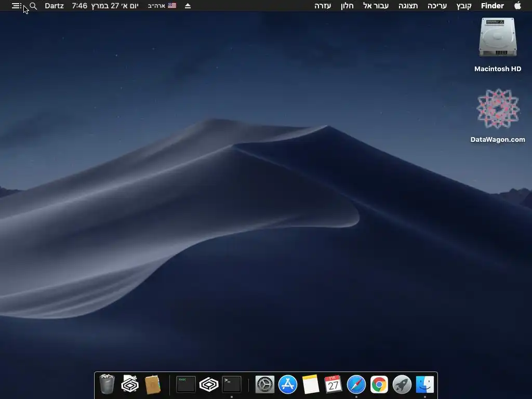This screenshot has height=399, width=532.
Task: Open the חלון menu
Action: click(347, 6)
